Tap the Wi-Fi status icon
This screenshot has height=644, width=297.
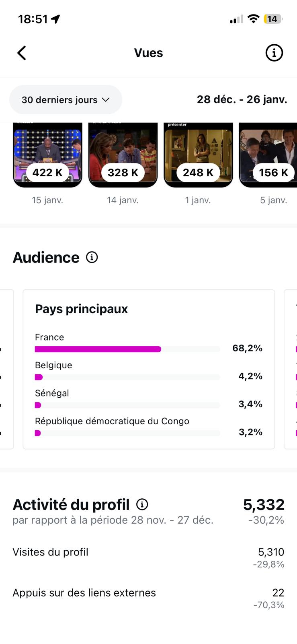(x=253, y=19)
